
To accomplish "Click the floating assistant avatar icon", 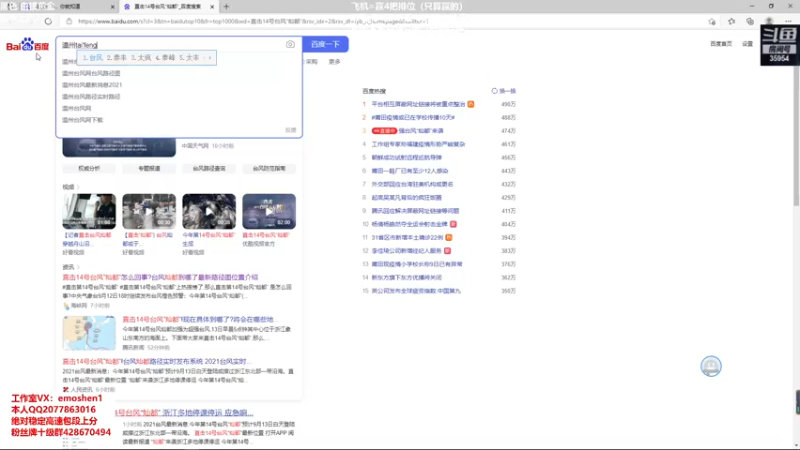I will (x=711, y=366).
